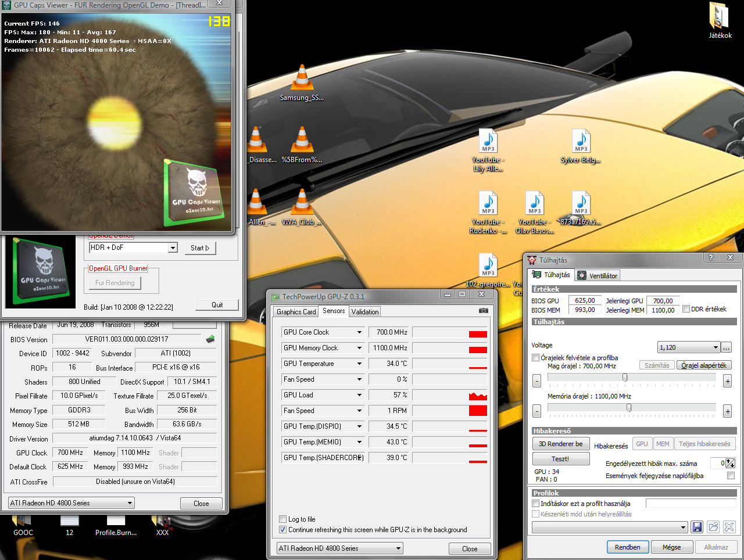744x560 pixels.
Task: Click the Teszt! button
Action: pos(561,459)
